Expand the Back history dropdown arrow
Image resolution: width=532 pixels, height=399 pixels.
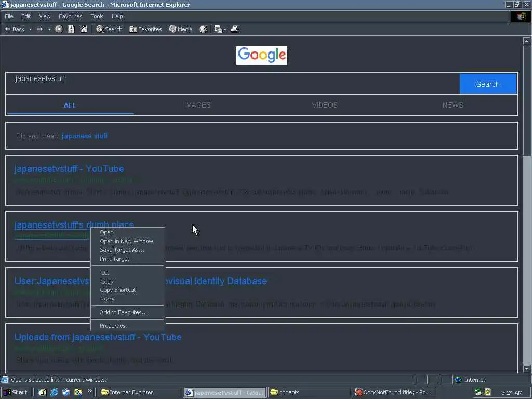[x=30, y=29]
